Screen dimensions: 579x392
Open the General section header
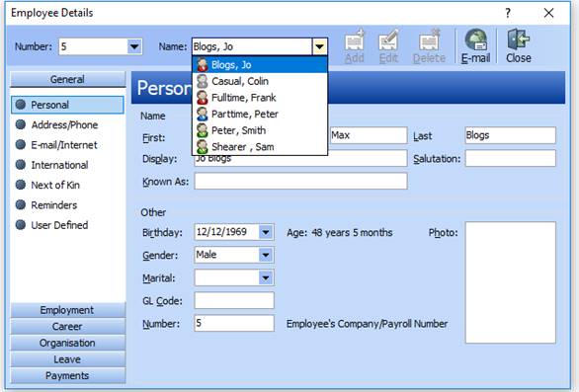point(67,79)
